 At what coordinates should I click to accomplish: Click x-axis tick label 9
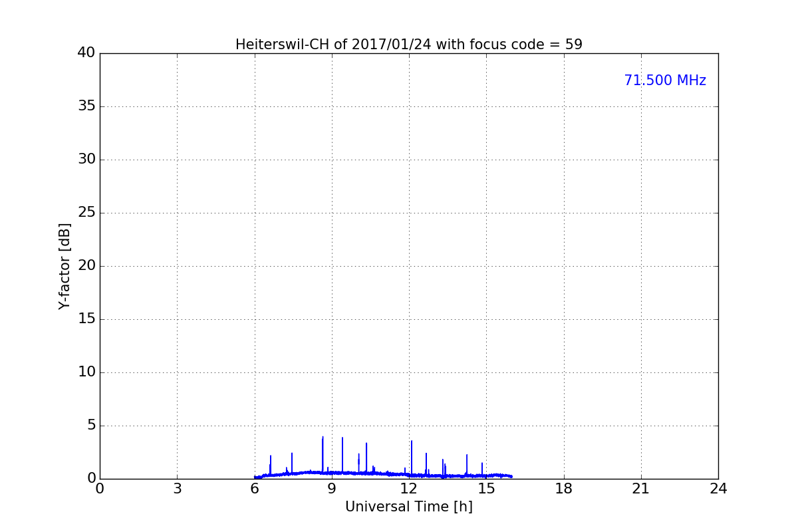pos(332,489)
